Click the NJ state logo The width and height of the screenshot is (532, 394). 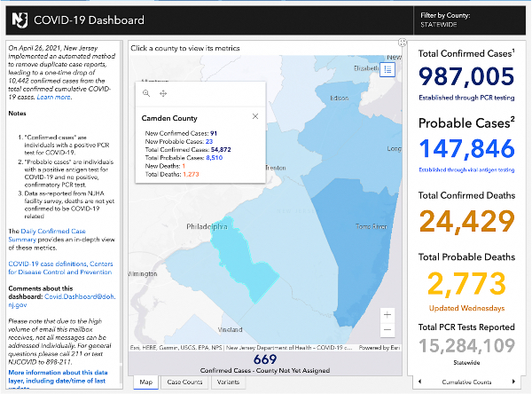pyautogui.click(x=17, y=17)
